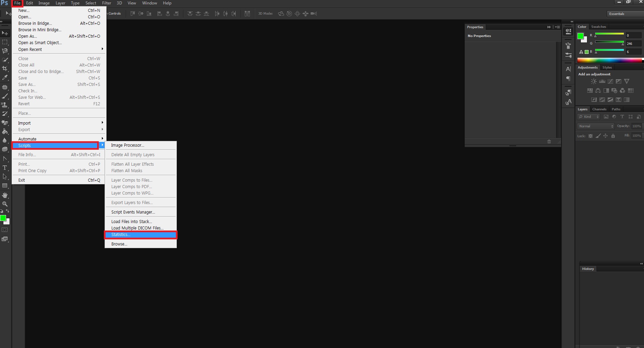644x348 pixels.
Task: Select the Brush tool in the toolbox
Action: pyautogui.click(x=5, y=96)
